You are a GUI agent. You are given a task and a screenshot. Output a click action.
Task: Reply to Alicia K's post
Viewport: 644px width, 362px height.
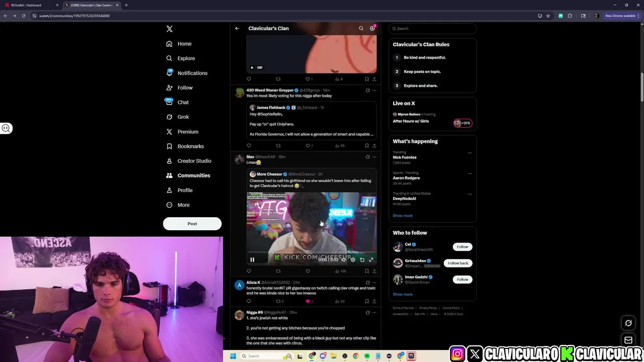click(249, 301)
